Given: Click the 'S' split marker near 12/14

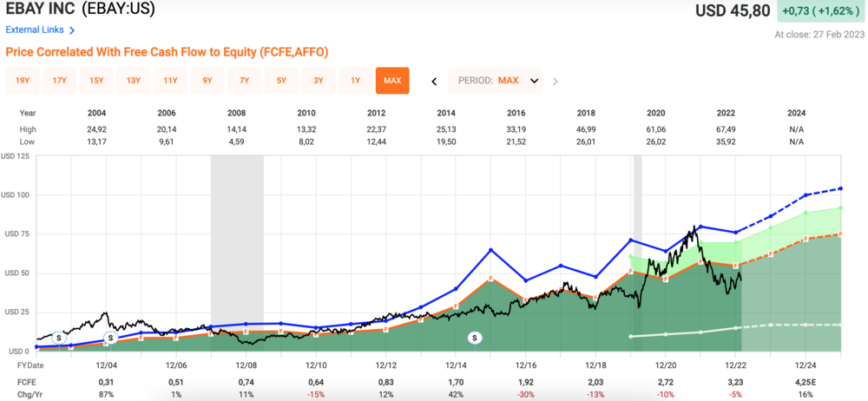Looking at the screenshot, I should [476, 337].
